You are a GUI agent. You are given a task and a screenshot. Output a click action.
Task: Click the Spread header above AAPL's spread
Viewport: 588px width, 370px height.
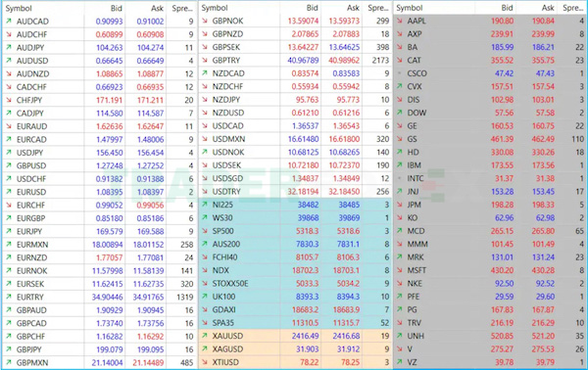[x=573, y=8]
